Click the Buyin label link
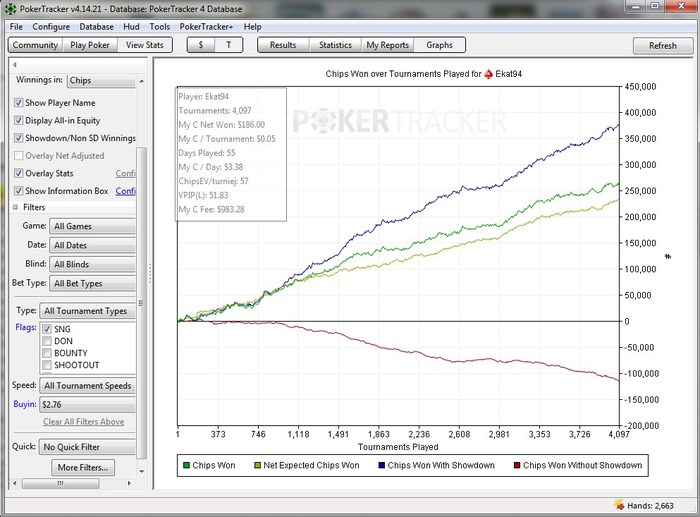 pos(25,404)
